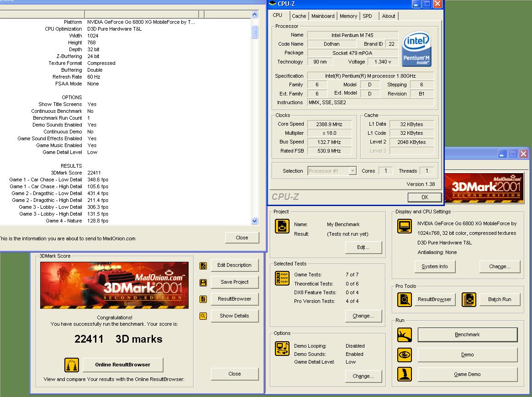Viewport: 532px width, 397px height.
Task: Click the Game Demo joystick icon
Action: 405,374
